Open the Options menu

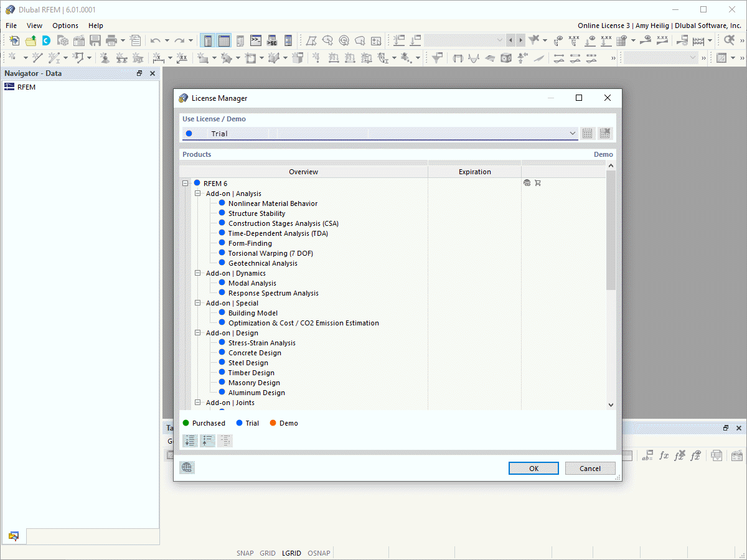[x=65, y=26]
